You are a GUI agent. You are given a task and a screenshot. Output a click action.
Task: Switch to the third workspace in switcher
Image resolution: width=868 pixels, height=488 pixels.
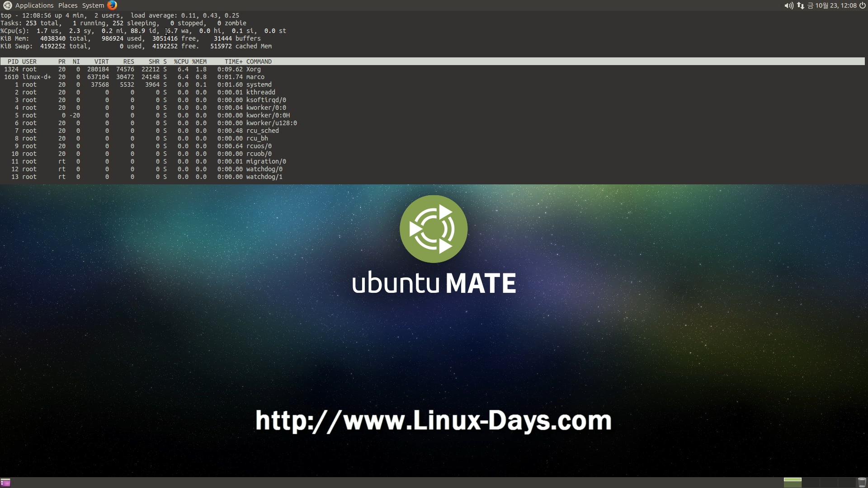coord(829,483)
